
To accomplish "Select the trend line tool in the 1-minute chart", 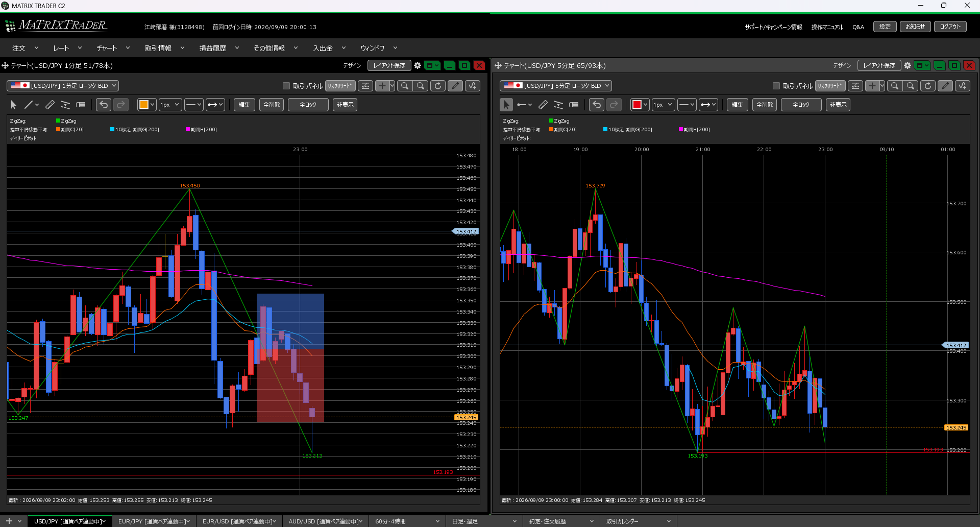I will point(28,105).
